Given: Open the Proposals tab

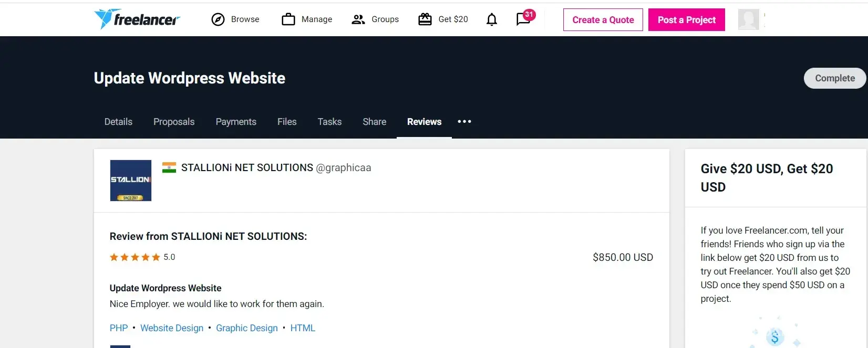Looking at the screenshot, I should (174, 122).
